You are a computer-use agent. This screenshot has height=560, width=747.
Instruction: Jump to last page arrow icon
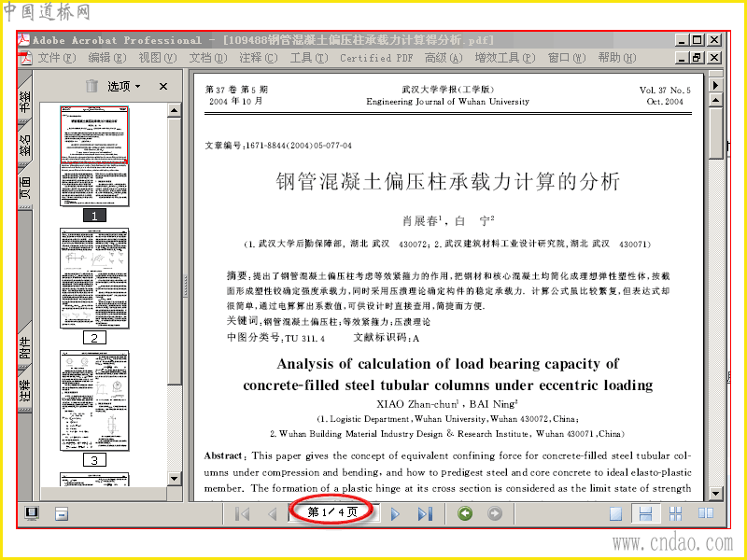coord(425,514)
